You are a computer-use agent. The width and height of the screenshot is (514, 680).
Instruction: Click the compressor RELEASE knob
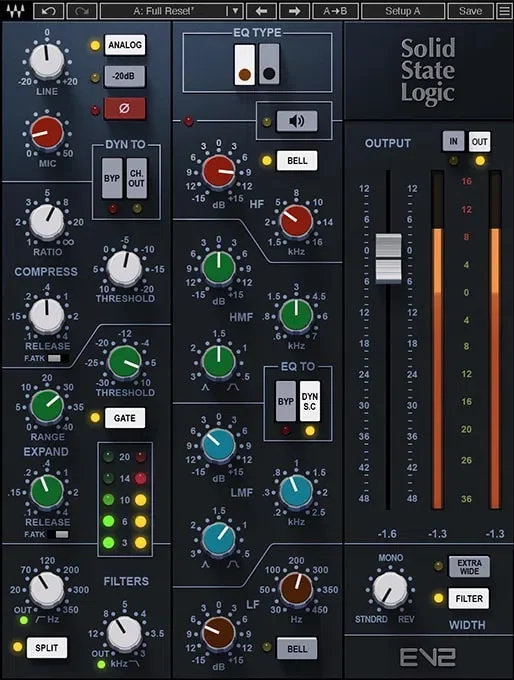47,315
